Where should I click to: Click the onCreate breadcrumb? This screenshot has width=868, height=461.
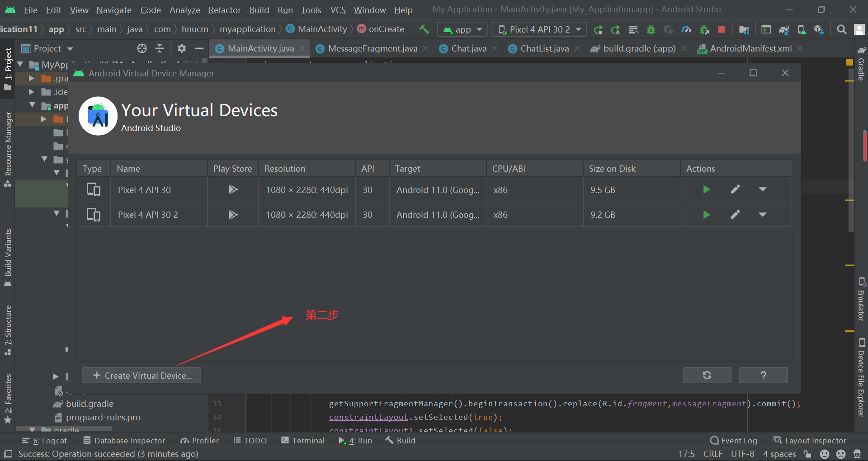pyautogui.click(x=380, y=29)
